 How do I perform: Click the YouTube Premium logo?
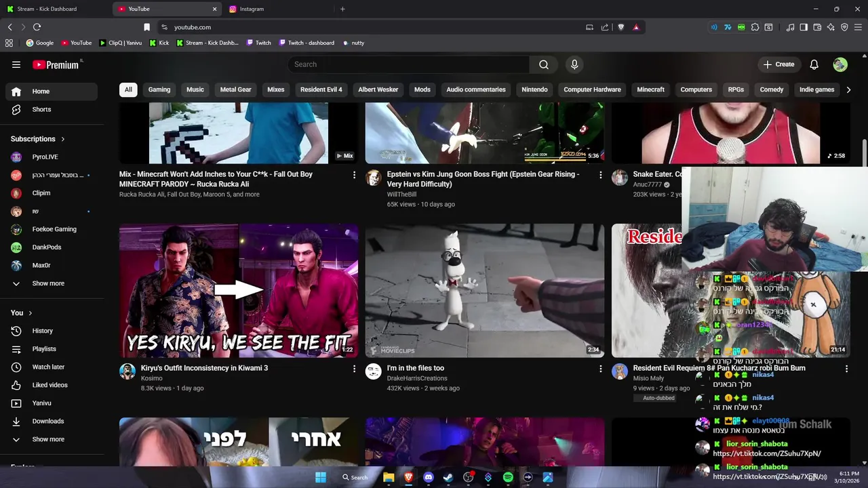tap(57, 64)
